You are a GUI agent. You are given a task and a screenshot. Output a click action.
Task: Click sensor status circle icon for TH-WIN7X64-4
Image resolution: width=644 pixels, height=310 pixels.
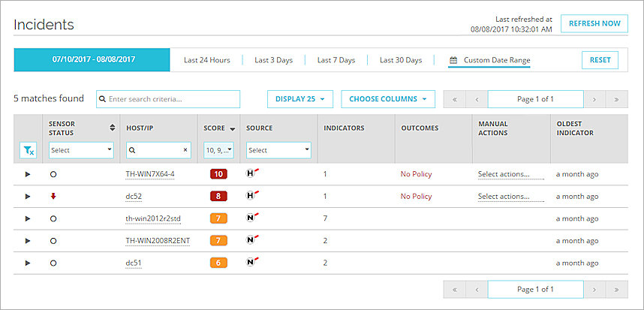click(x=53, y=174)
